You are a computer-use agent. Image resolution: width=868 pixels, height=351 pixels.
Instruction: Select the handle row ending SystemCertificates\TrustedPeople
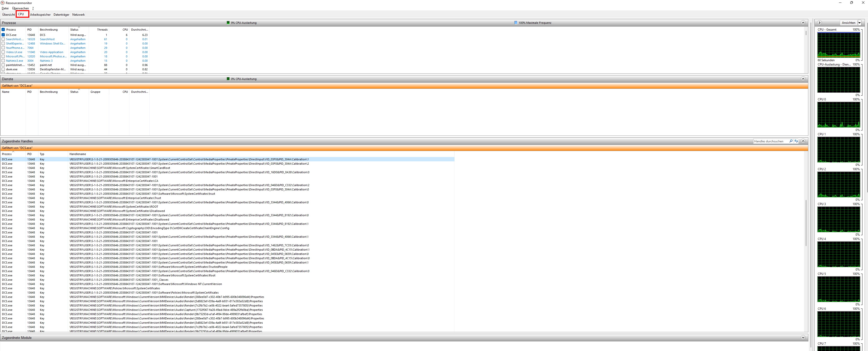[227, 267]
